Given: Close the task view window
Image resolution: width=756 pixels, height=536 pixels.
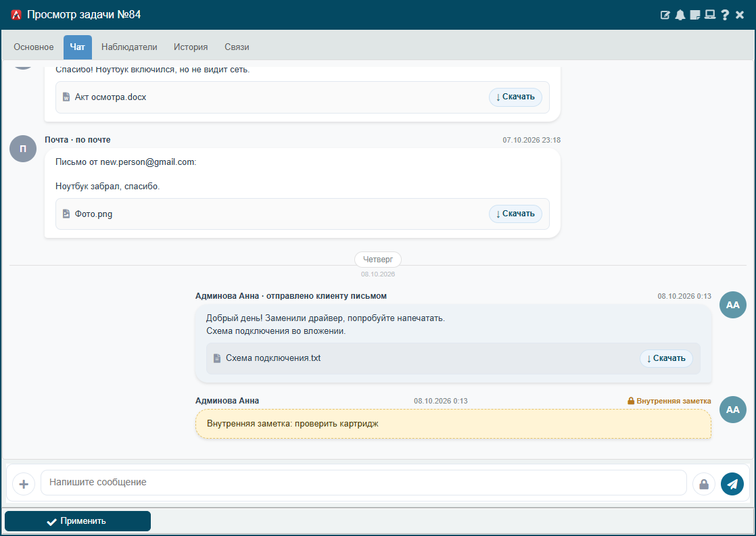Looking at the screenshot, I should 740,15.
